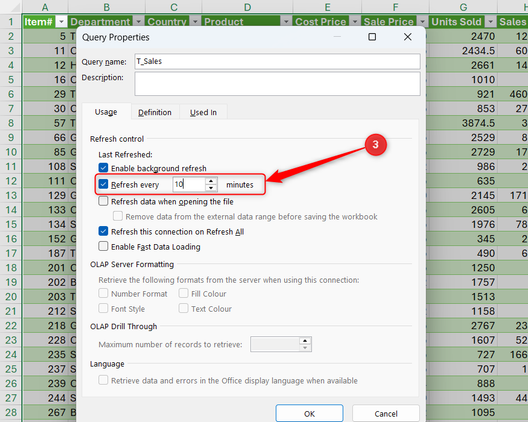This screenshot has width=528, height=422.
Task: Close the Query Properties dialog
Action: 407,37
